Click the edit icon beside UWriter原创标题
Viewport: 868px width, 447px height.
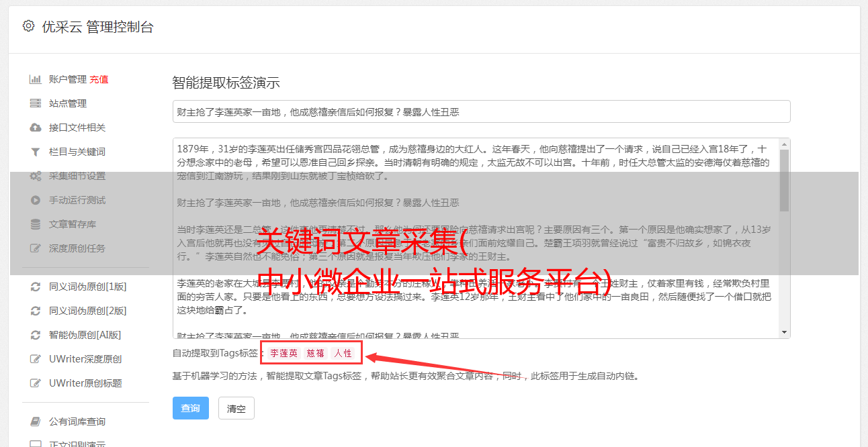[36, 383]
